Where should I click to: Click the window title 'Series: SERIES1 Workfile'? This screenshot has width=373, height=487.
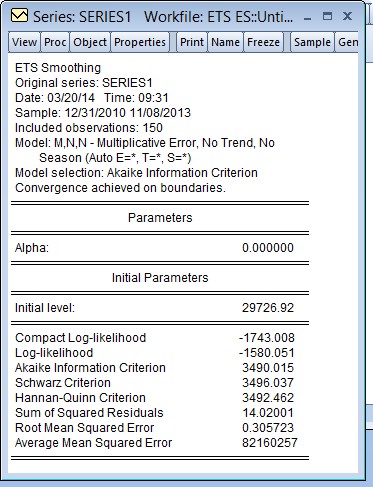[163, 16]
